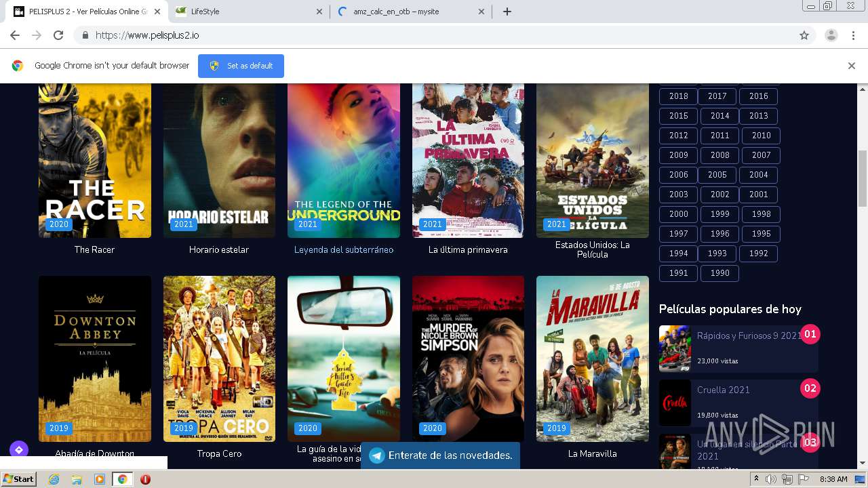This screenshot has height=488, width=868.
Task: Click the 2020 badge on The Racer poster
Action: [x=59, y=224]
